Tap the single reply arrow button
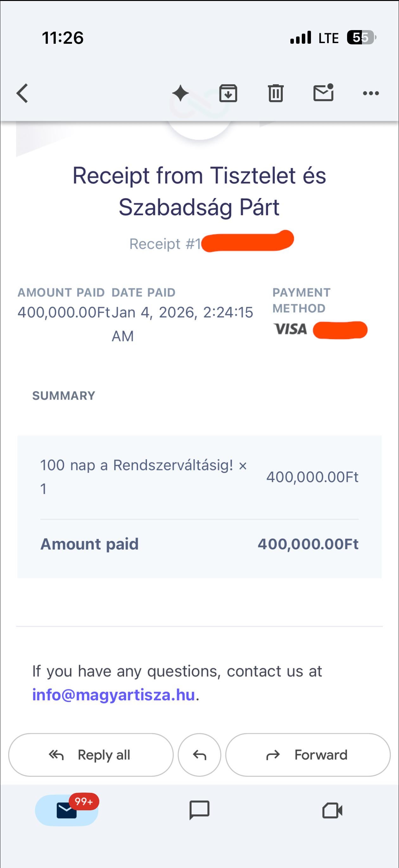 click(x=199, y=755)
